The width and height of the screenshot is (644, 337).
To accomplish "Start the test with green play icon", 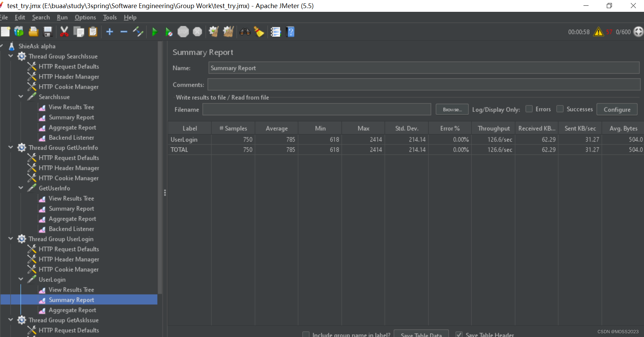I will tap(155, 32).
